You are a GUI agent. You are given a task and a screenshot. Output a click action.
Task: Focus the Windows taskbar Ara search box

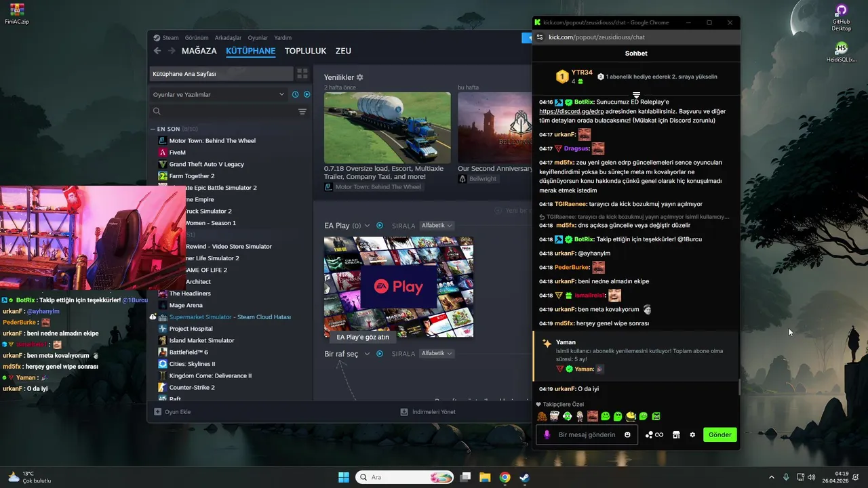point(405,477)
